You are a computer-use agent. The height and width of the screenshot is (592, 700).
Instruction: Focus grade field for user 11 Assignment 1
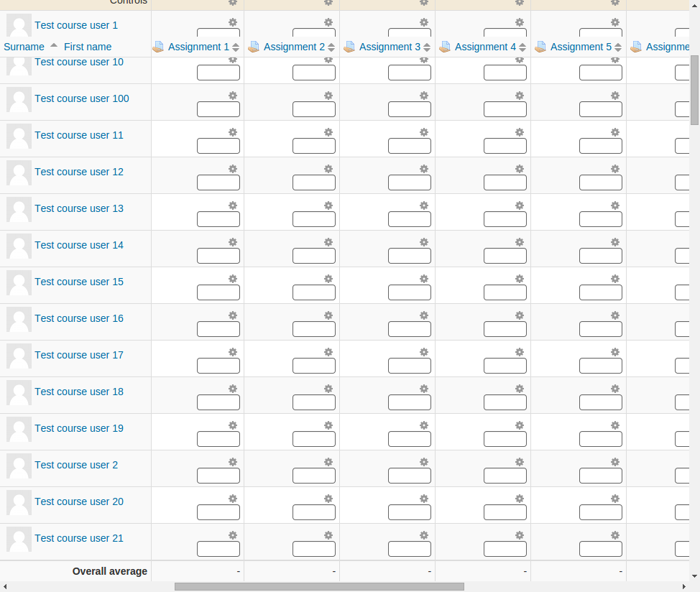218,146
